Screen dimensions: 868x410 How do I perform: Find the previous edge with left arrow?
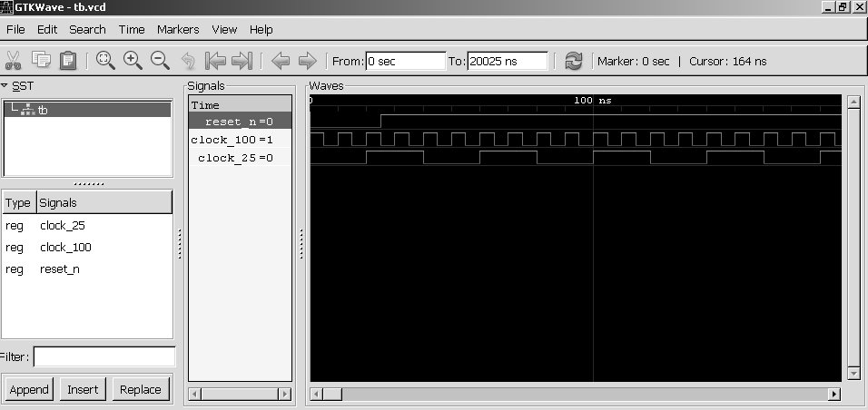(x=281, y=61)
